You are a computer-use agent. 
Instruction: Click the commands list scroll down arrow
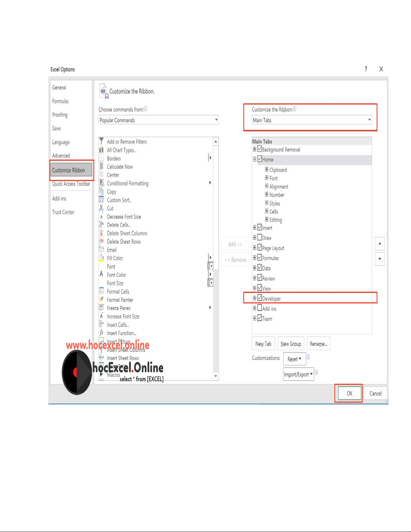pyautogui.click(x=216, y=376)
